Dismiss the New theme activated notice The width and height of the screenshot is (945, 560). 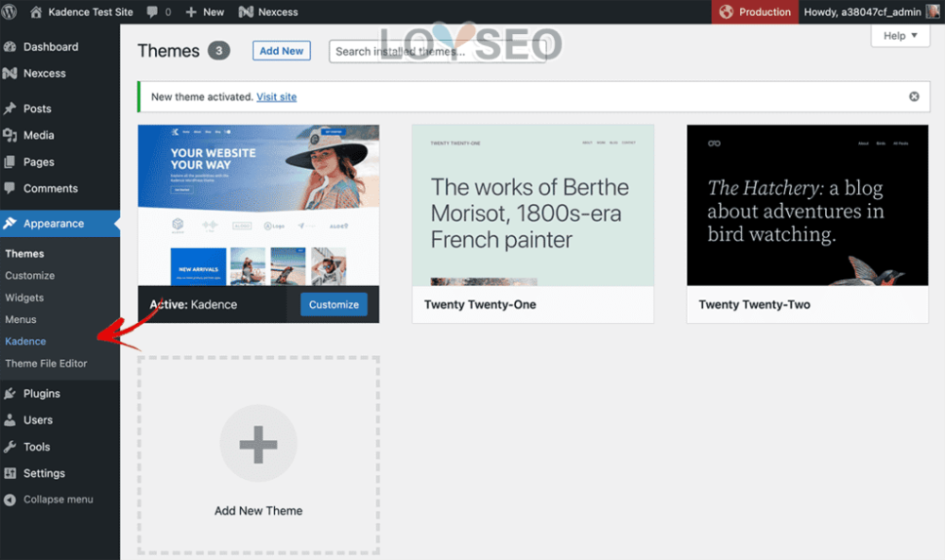pos(914,96)
